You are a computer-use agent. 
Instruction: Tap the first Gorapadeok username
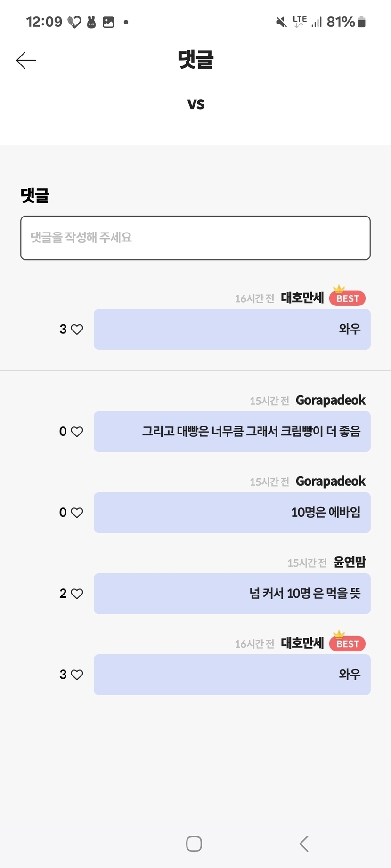click(x=330, y=400)
